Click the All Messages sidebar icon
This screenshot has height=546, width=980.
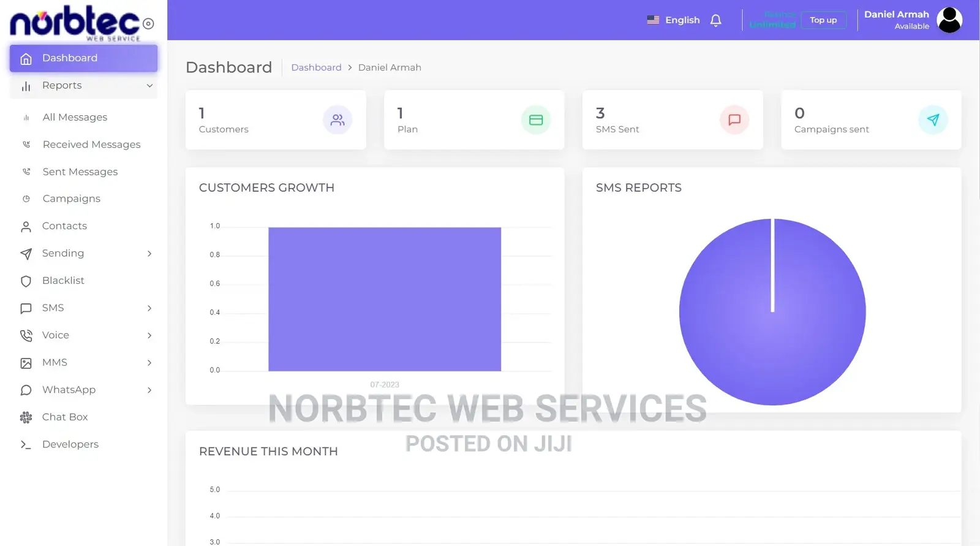pos(26,118)
